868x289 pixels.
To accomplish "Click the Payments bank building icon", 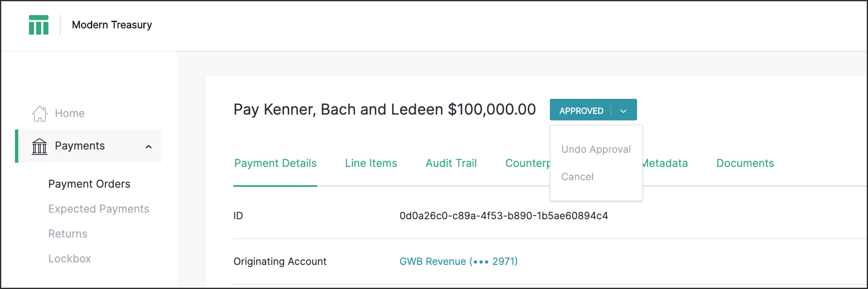I will coord(39,146).
